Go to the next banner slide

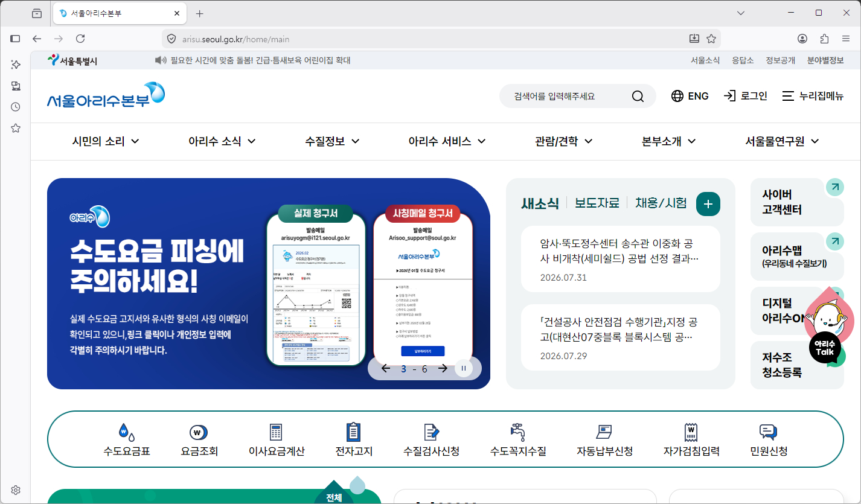tap(443, 368)
